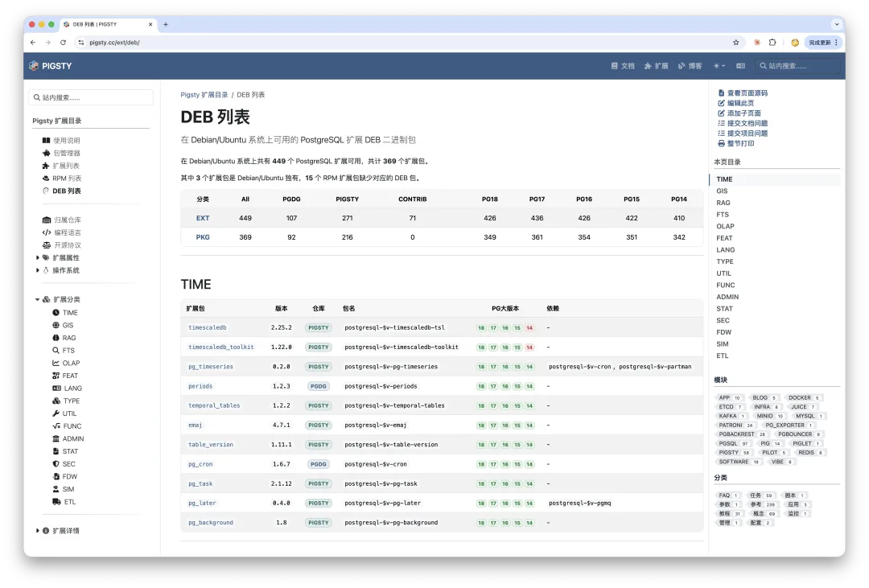Click the brain icon beside RAG in sidebar
This screenshot has width=869, height=588.
[x=56, y=338]
